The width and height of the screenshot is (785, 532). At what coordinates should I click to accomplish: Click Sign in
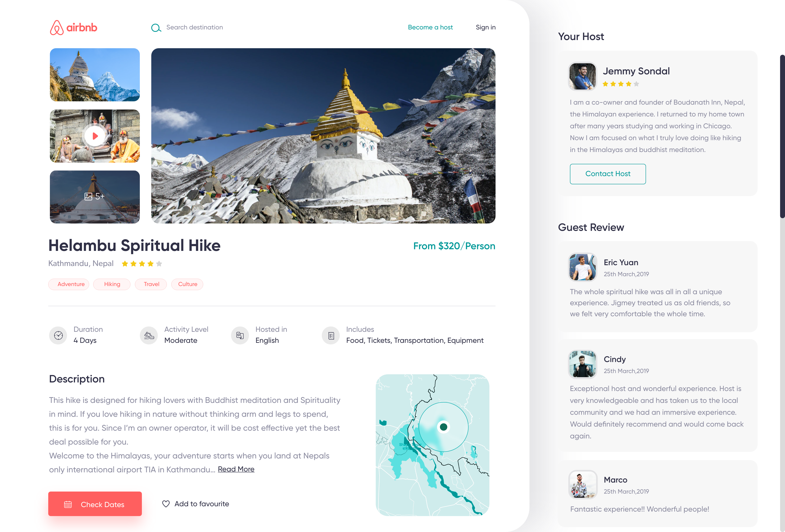tap(485, 27)
